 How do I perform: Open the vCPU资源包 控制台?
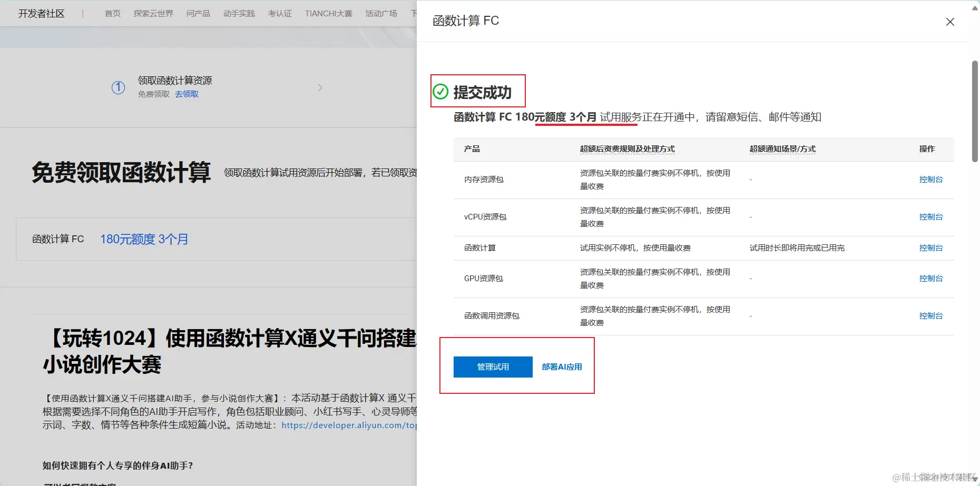pyautogui.click(x=930, y=216)
